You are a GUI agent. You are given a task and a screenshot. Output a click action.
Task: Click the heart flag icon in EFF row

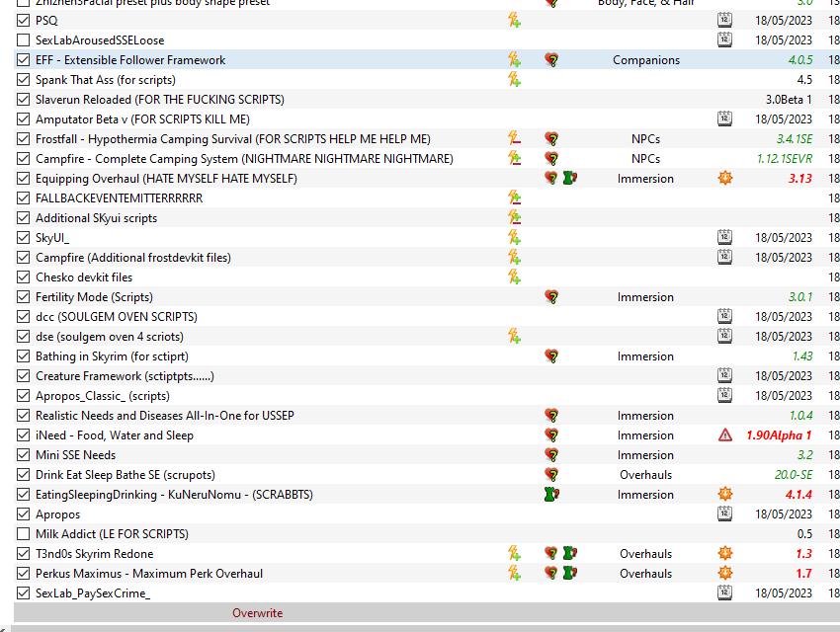coord(551,60)
